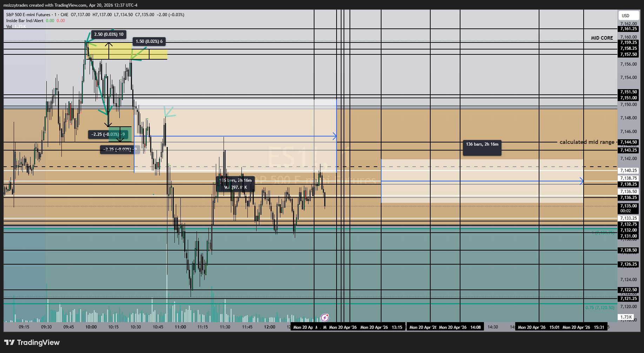644x353 pixels.
Task: Select the 7,122.50 price label
Action: click(x=629, y=290)
